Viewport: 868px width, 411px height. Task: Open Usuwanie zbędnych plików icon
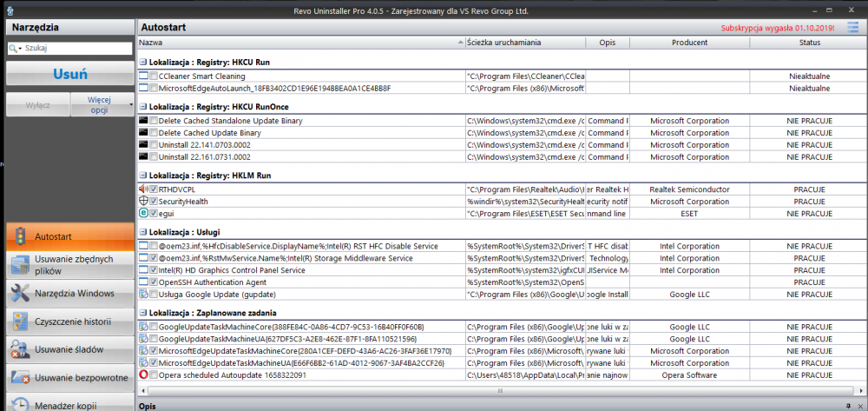pyautogui.click(x=19, y=265)
